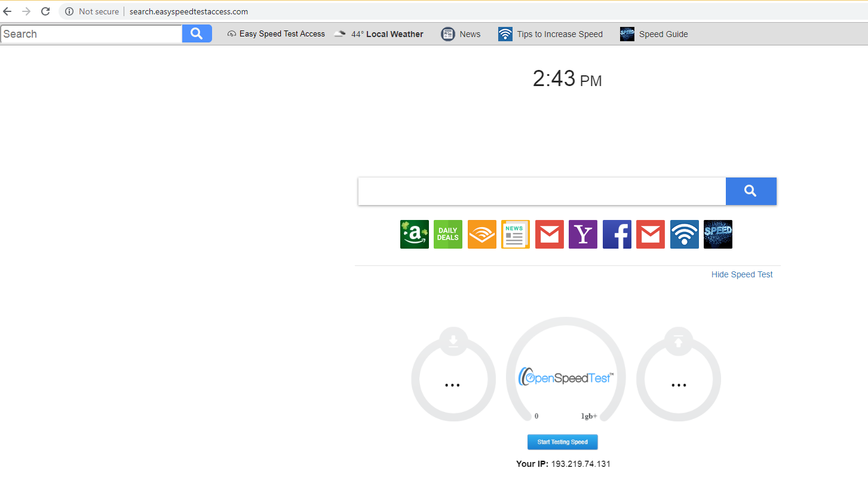Open the Gmail icon between News and Yahoo

click(550, 234)
